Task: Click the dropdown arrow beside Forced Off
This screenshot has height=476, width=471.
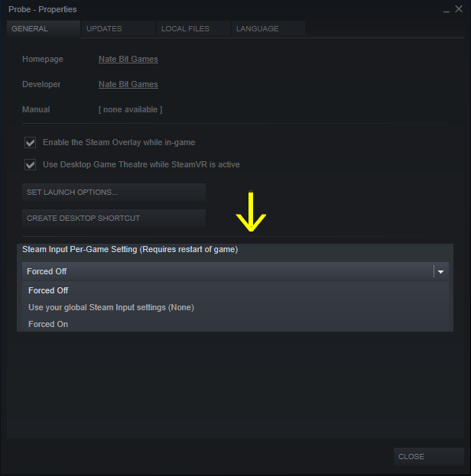Action: click(x=441, y=272)
